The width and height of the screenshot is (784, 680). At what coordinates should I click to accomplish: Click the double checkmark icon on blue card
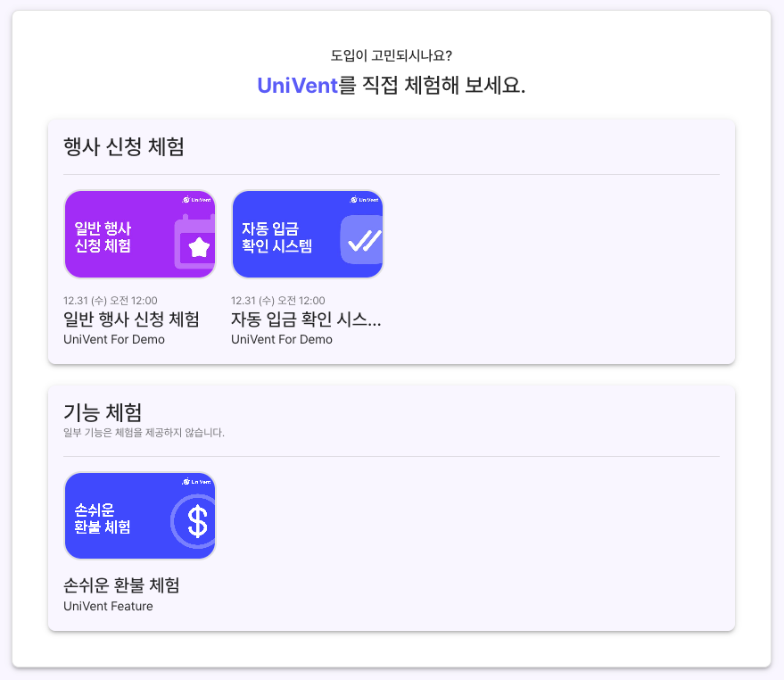[x=362, y=240]
